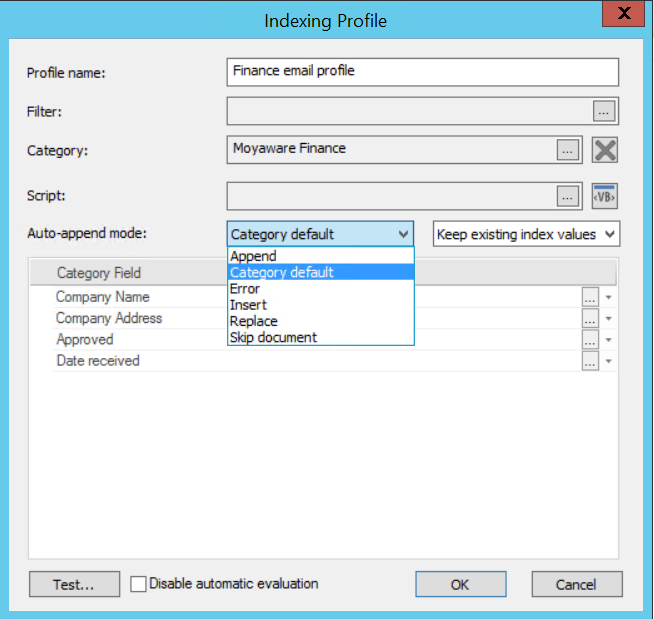Expand the arrow in Company Address row
654x619 pixels.
click(609, 319)
